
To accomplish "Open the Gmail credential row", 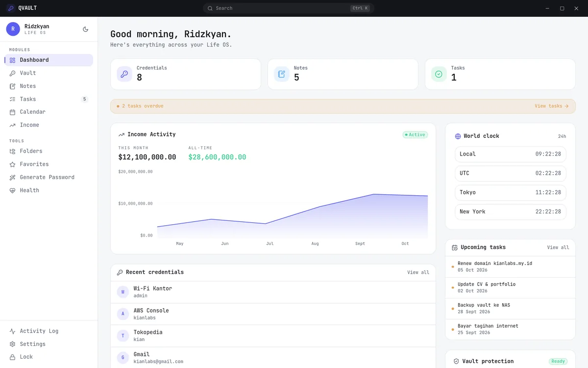I will click(x=273, y=358).
